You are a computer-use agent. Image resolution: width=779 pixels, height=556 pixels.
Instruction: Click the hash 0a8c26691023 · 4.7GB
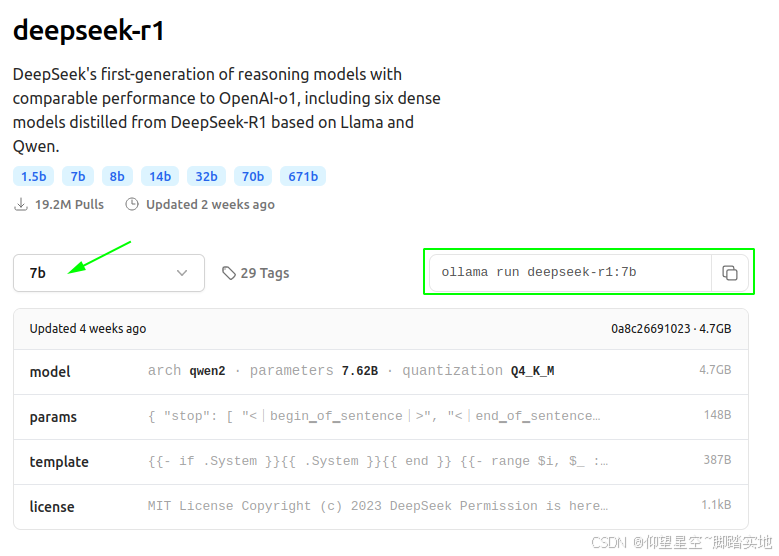pos(671,329)
